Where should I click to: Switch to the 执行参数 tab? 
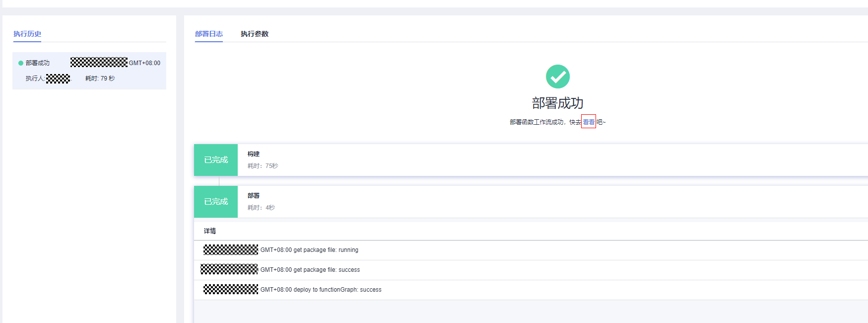255,34
